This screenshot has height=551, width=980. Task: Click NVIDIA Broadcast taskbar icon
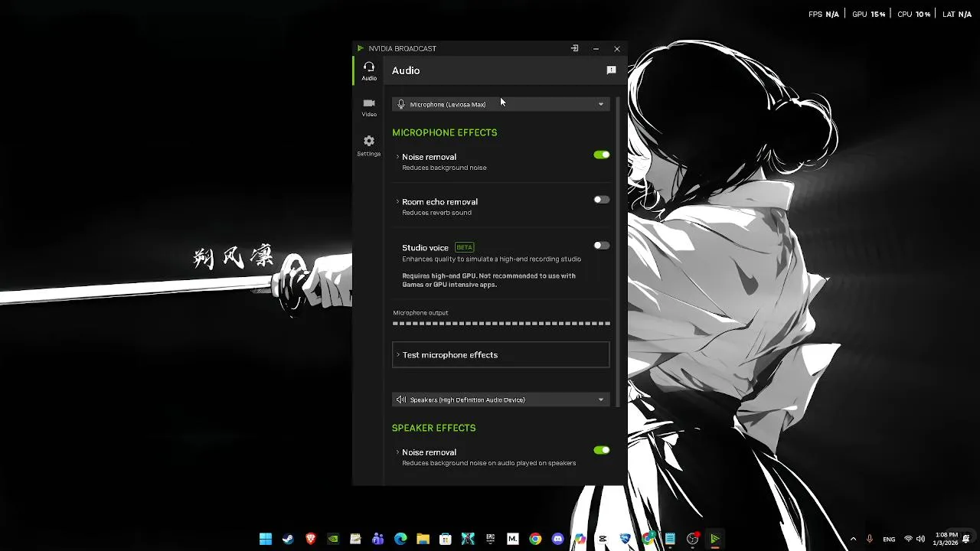tap(715, 539)
